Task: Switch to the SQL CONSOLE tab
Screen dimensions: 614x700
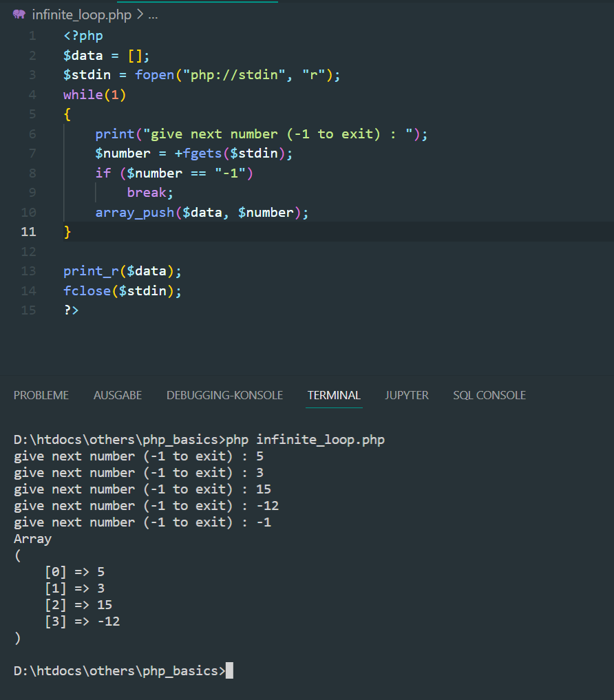Action: click(x=489, y=396)
